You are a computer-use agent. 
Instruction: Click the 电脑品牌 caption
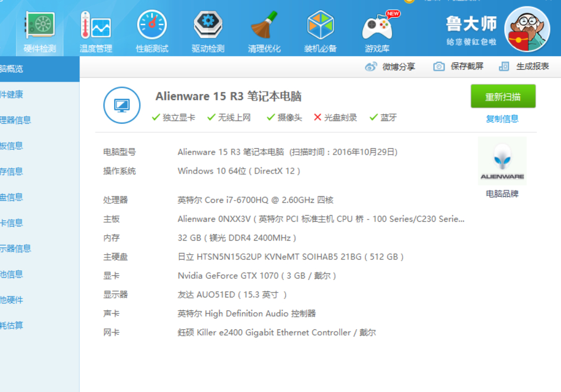pos(502,194)
